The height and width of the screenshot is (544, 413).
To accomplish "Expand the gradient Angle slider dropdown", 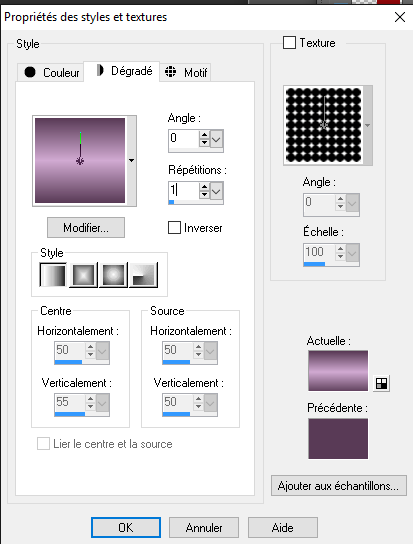I will [216, 139].
